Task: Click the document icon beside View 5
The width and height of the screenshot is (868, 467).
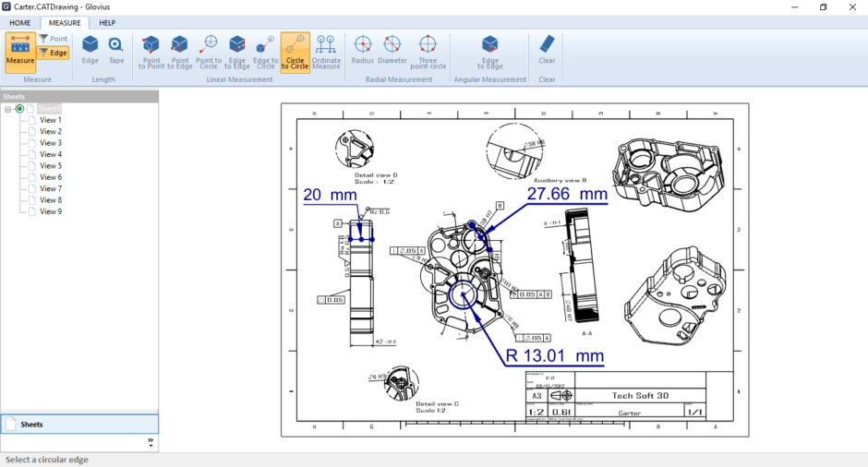Action: tap(32, 166)
